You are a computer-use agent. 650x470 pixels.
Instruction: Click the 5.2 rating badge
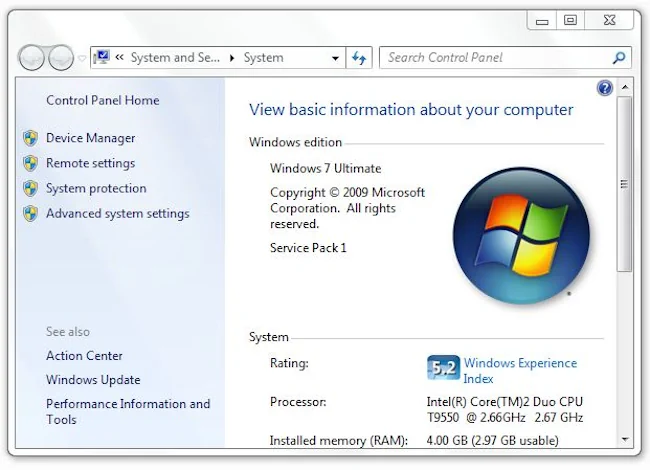[443, 368]
